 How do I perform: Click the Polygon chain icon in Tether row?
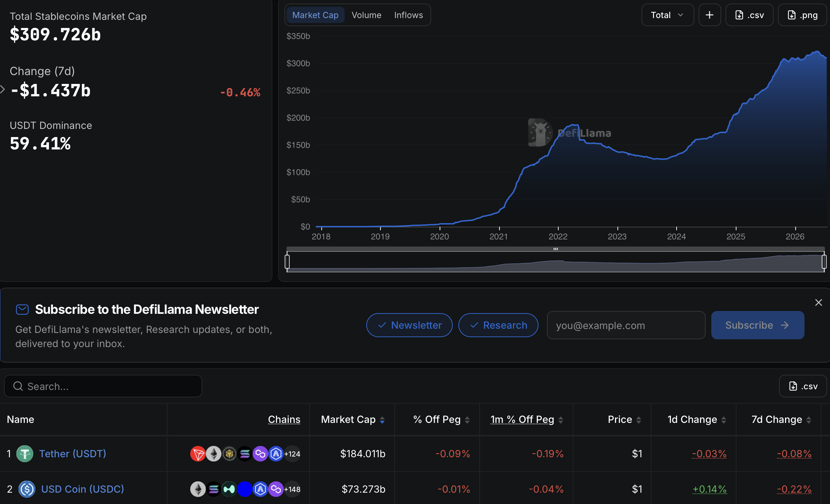pyautogui.click(x=260, y=453)
